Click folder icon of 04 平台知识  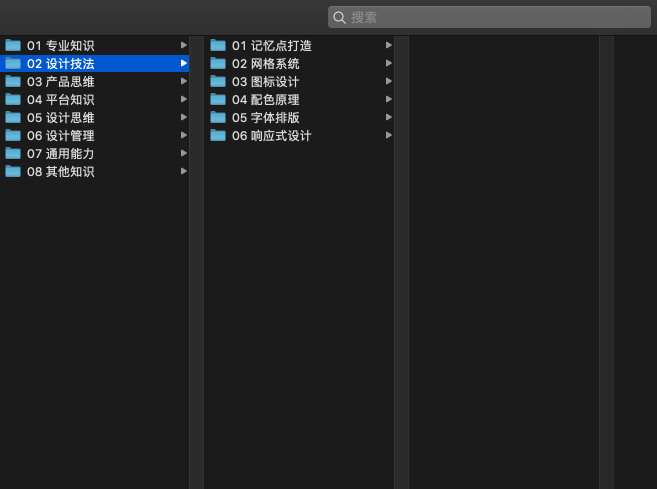point(13,99)
